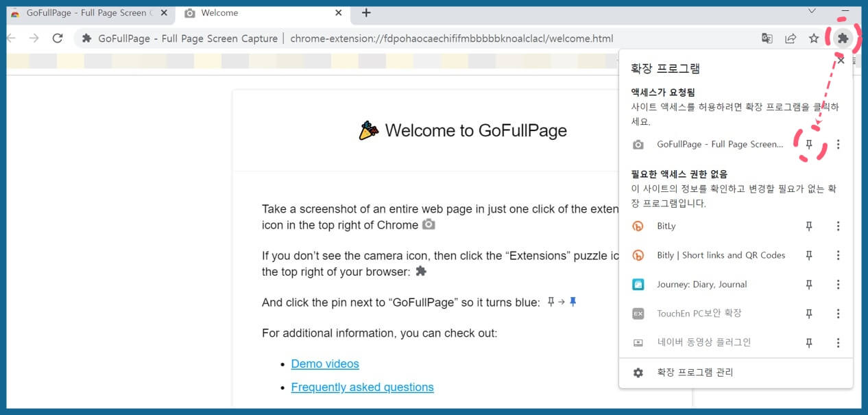Click the 필요한 액세스 권한 없음 heading
This screenshot has width=868, height=415.
[679, 174]
